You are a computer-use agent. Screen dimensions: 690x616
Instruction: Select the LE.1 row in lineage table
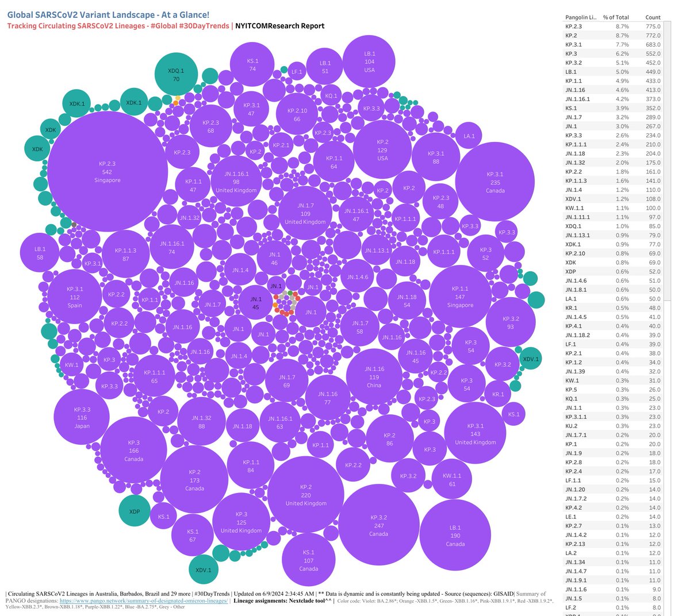[612, 517]
